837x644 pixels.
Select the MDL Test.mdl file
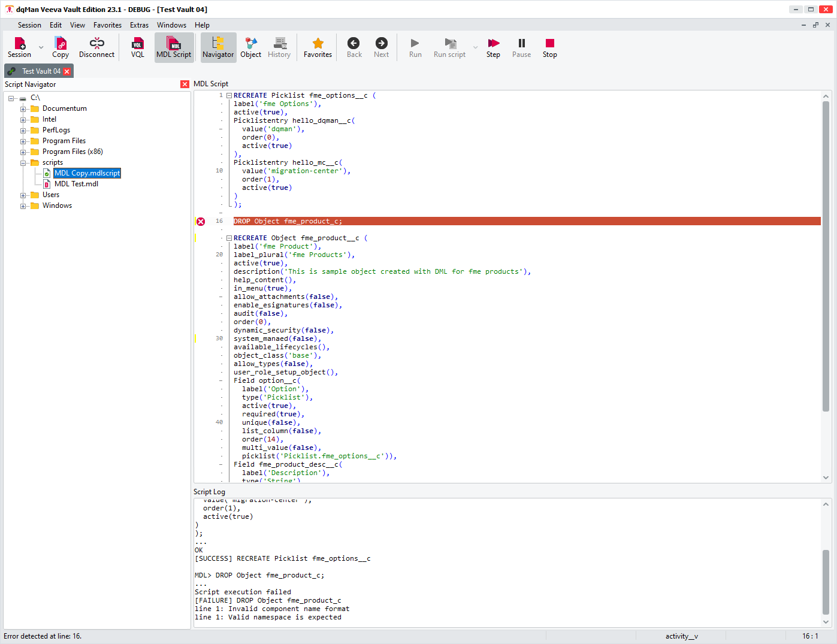76,184
